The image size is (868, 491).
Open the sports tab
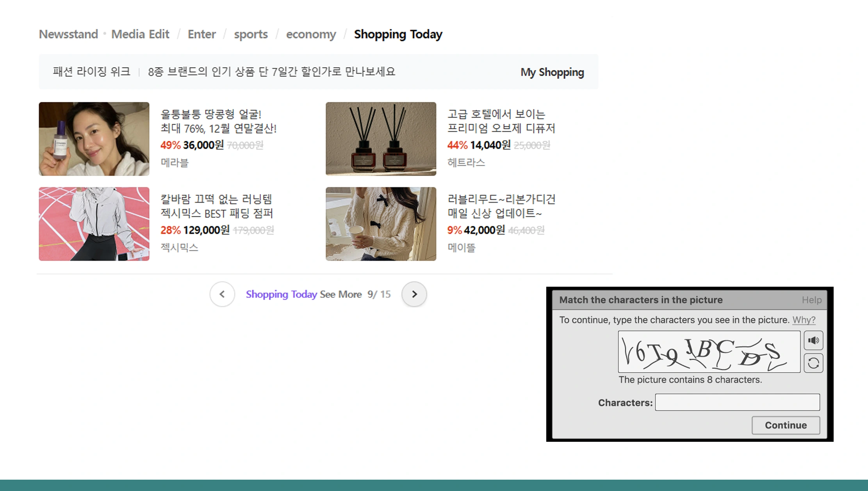pos(251,34)
